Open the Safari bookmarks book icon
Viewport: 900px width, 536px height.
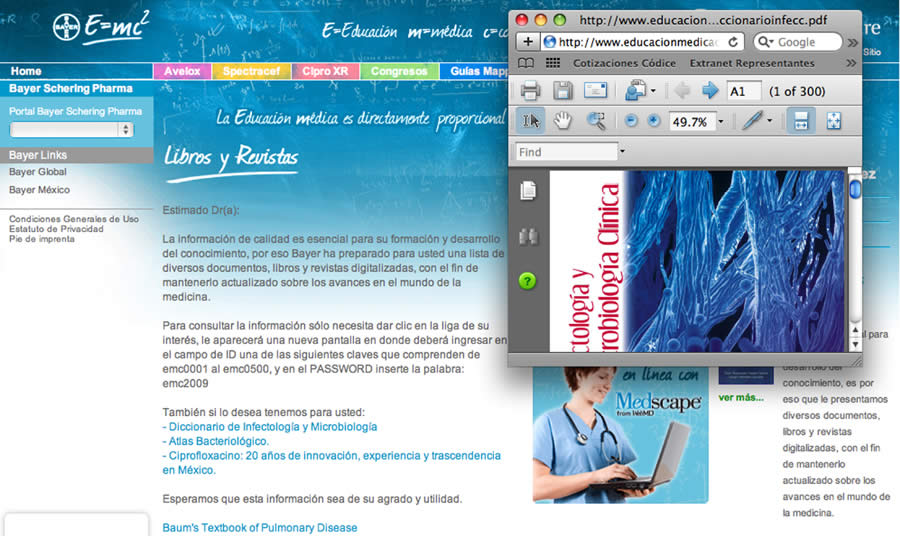pyautogui.click(x=526, y=63)
